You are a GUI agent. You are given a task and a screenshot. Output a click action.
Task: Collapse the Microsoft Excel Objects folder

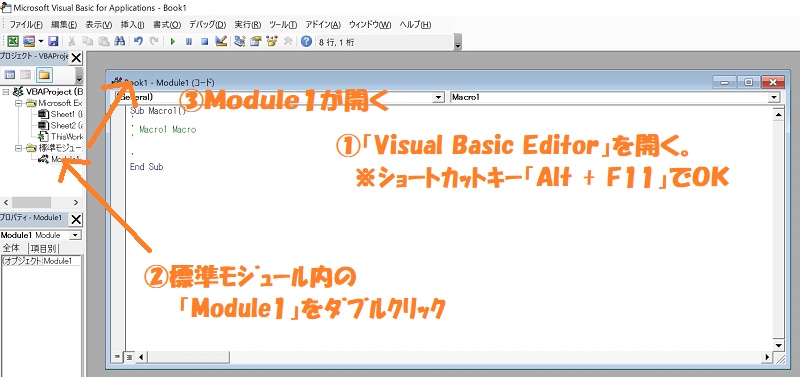pos(18,104)
